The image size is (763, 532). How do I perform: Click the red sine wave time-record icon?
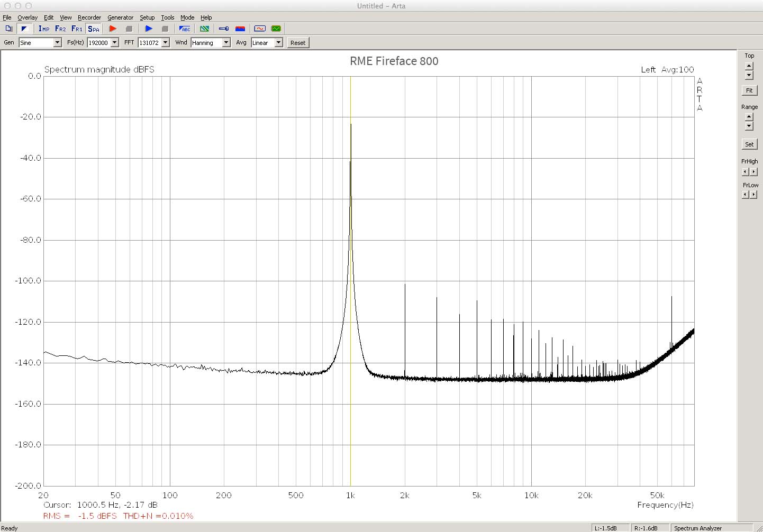coord(260,29)
